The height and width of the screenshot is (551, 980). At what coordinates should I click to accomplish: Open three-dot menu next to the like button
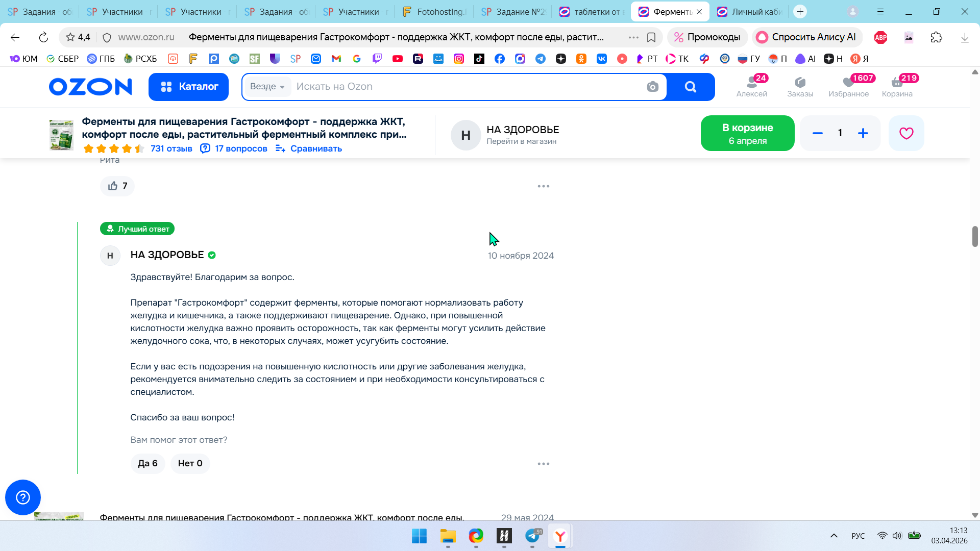[543, 186]
